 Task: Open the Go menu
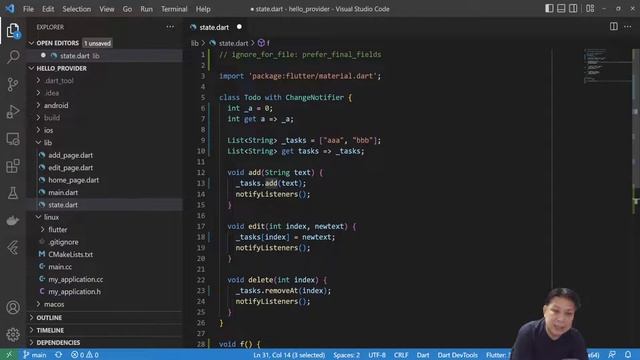point(127,9)
